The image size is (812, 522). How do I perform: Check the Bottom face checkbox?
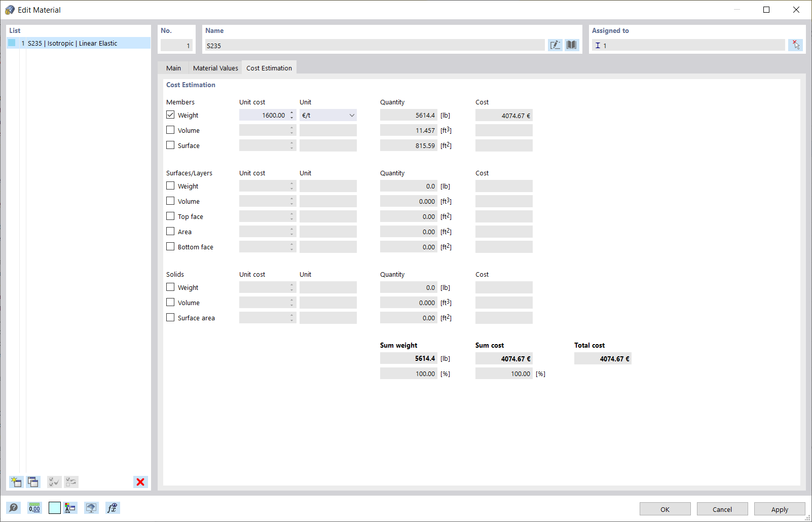click(170, 247)
